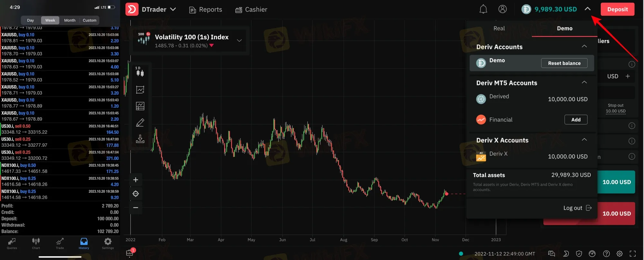Open the account limits gauge icon

[x=592, y=254]
